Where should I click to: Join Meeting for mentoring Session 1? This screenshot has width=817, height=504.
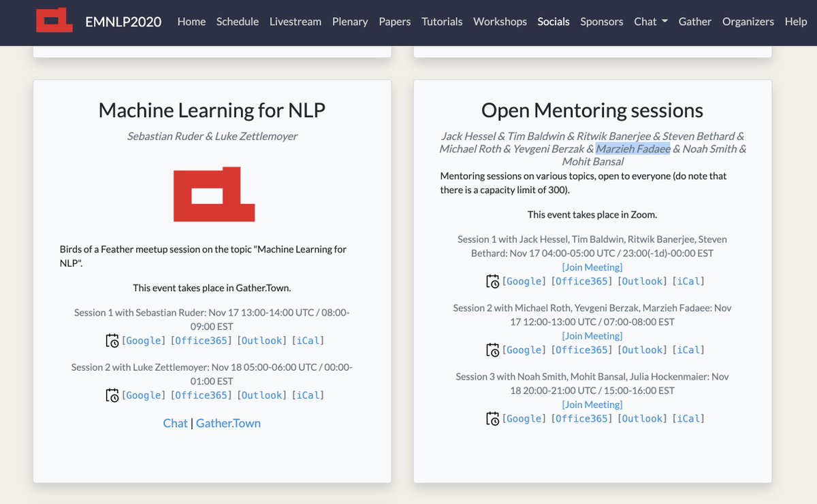(592, 267)
